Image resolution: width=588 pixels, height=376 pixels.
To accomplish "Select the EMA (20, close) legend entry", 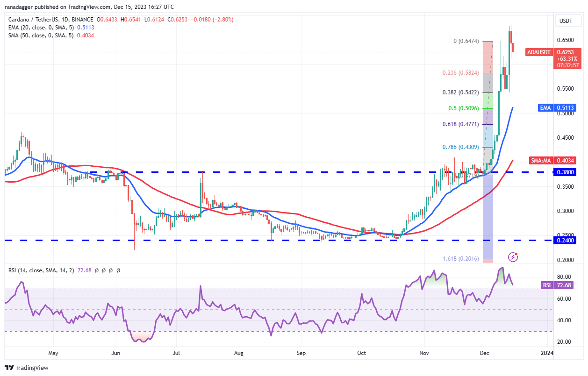I will (39, 28).
